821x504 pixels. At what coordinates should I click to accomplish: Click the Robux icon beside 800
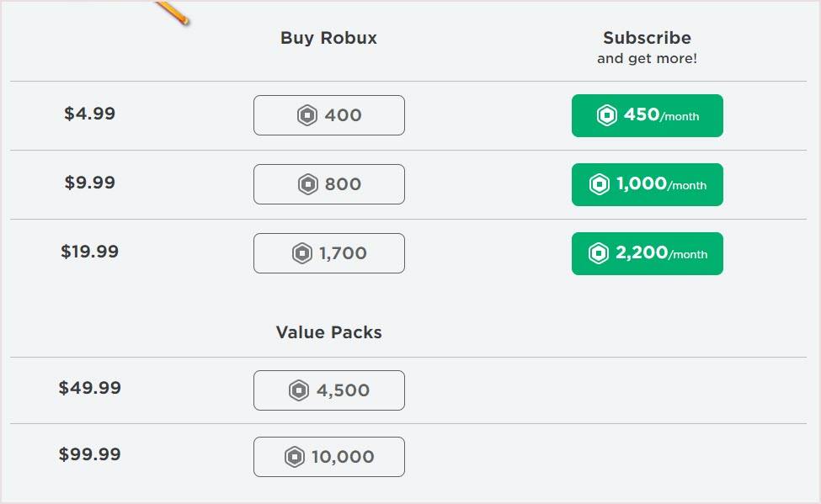click(x=308, y=184)
